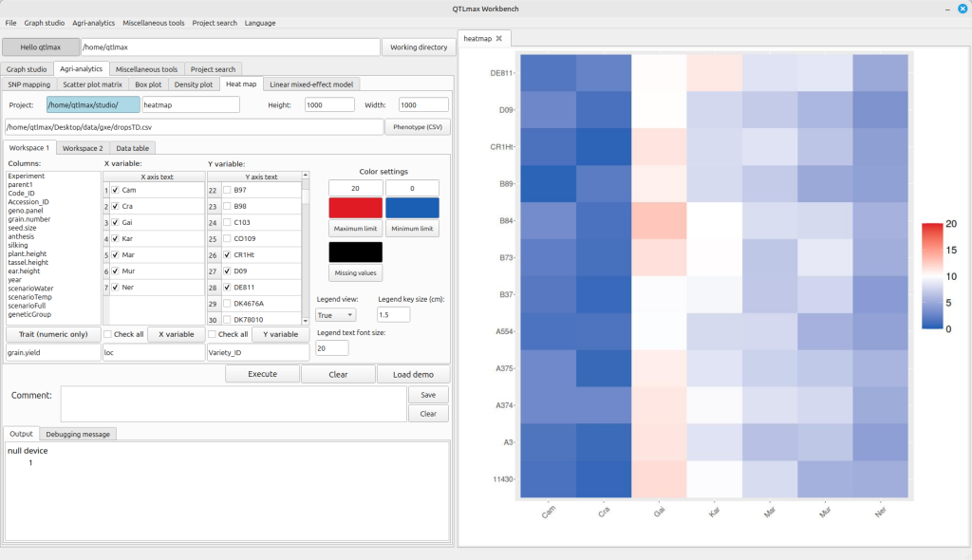Click the Execute button
Viewport: 972px width, 560px height.
tap(262, 374)
